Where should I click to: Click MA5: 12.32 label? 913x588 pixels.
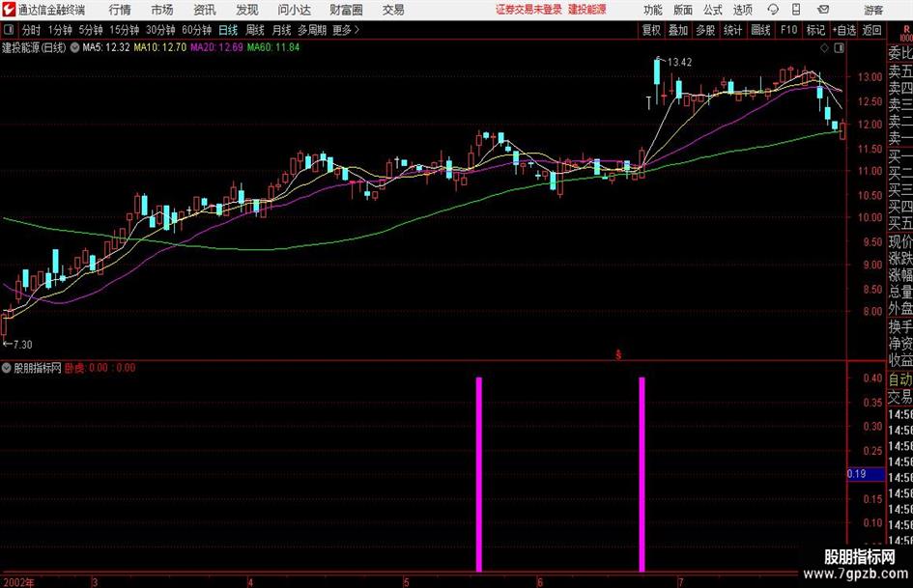click(106, 47)
